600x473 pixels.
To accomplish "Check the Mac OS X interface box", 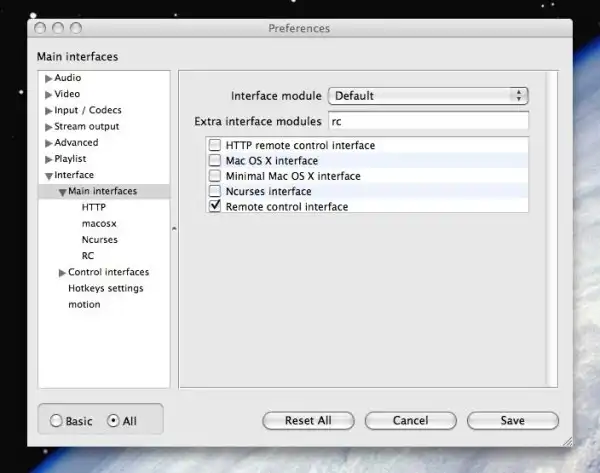I will tap(215, 160).
